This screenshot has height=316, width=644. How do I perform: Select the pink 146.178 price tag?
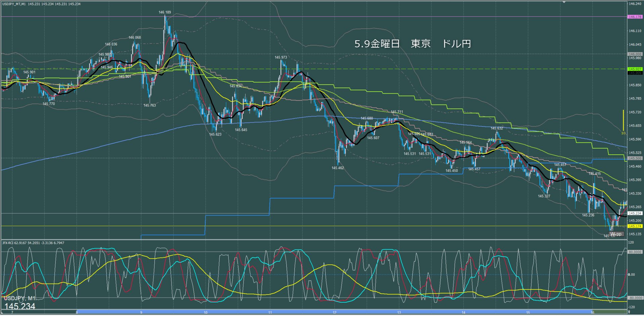[635, 17]
